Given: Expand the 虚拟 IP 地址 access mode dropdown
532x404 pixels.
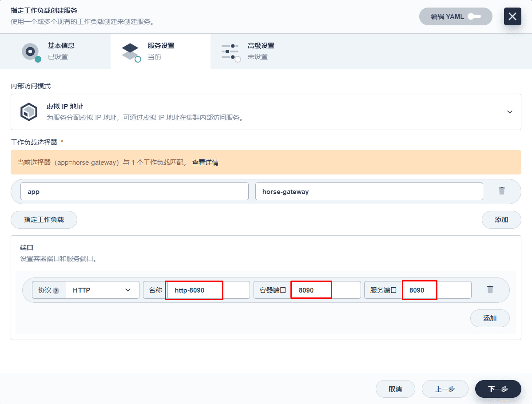Looking at the screenshot, I should [266, 112].
